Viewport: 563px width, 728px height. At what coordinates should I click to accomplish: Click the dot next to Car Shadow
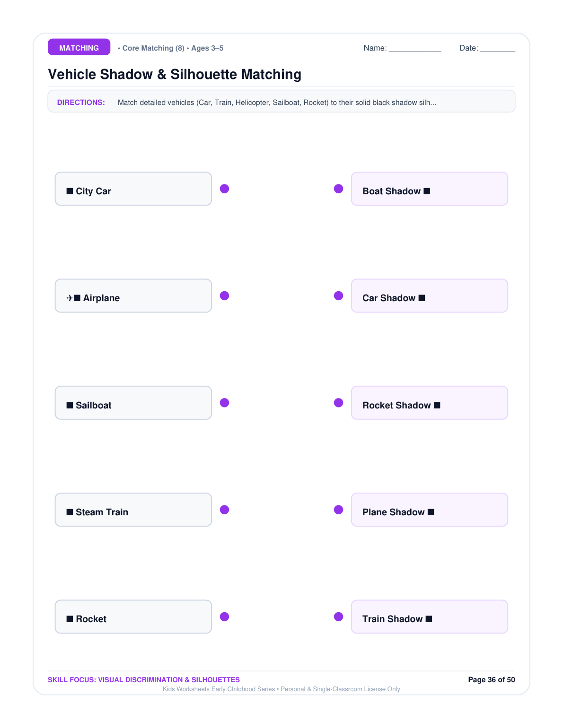pyautogui.click(x=339, y=296)
